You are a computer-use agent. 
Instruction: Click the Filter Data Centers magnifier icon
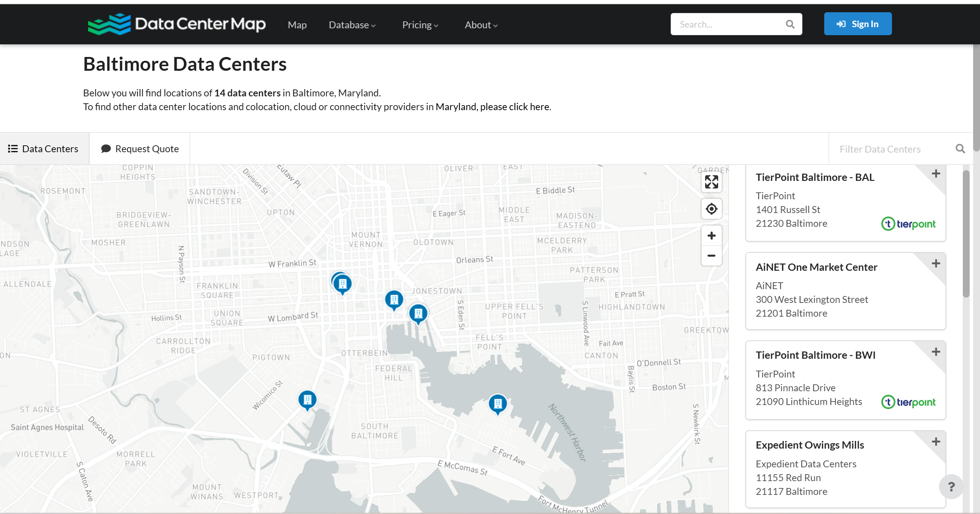(960, 149)
